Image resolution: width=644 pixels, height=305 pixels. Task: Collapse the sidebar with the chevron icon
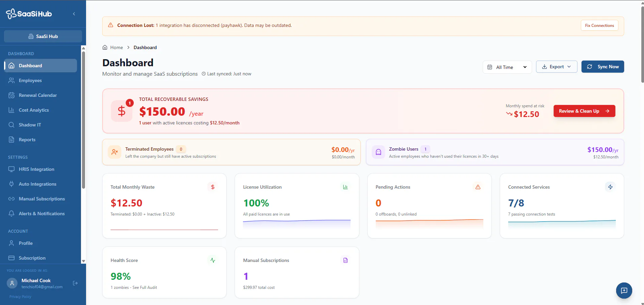point(74,14)
